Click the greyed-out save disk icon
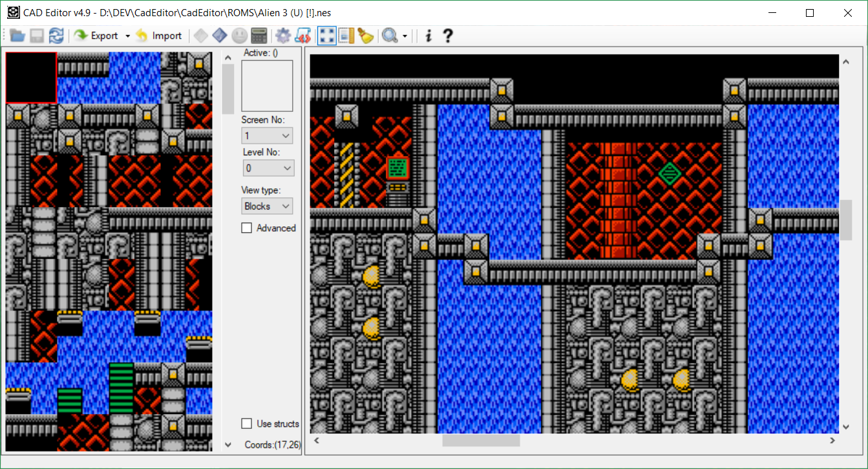 click(x=37, y=36)
